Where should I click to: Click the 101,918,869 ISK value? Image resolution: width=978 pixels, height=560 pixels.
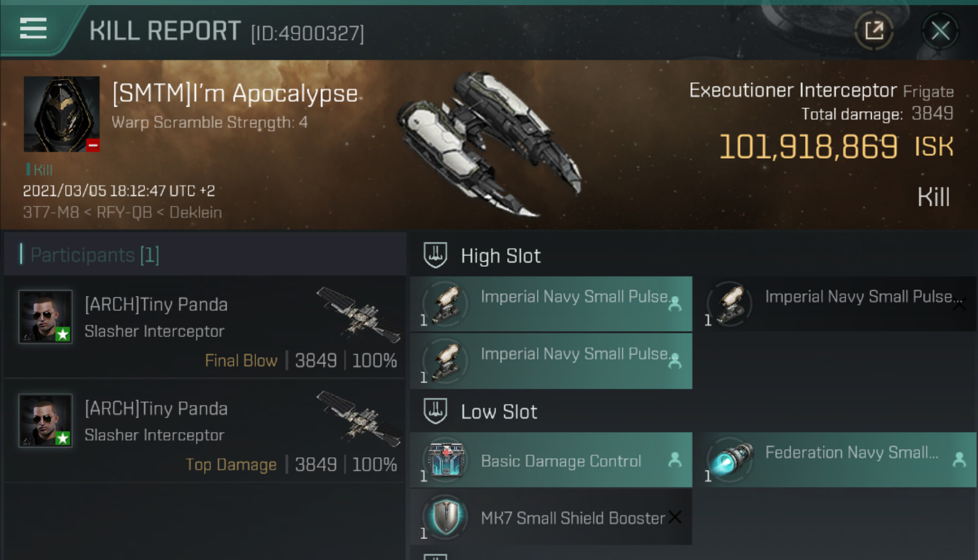click(836, 147)
